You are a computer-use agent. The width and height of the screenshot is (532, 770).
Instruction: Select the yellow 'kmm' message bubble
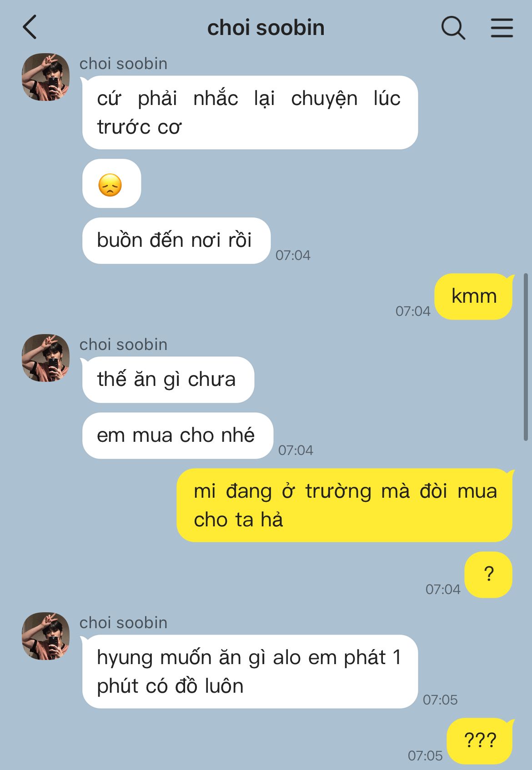(x=473, y=296)
